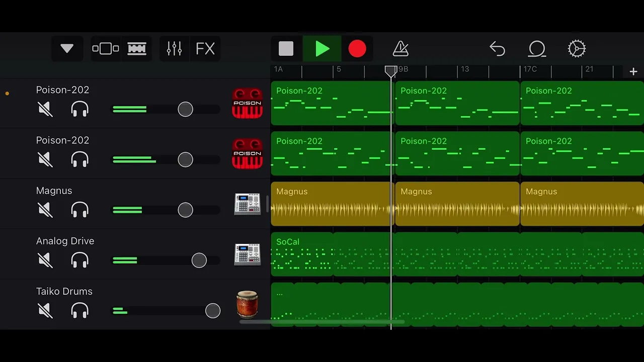Open the song navigation dropdown triangle
Image resolution: width=644 pixels, height=362 pixels.
point(67,49)
